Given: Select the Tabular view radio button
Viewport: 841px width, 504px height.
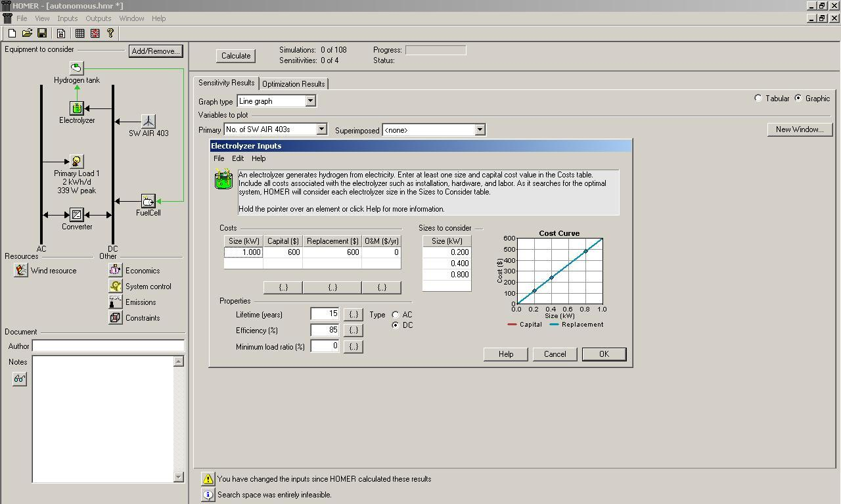Looking at the screenshot, I should point(758,98).
